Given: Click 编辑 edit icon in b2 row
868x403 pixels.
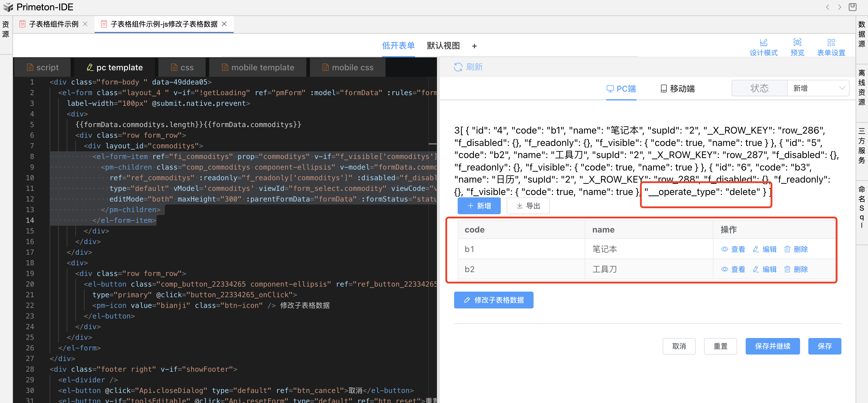Looking at the screenshot, I should coord(756,269).
